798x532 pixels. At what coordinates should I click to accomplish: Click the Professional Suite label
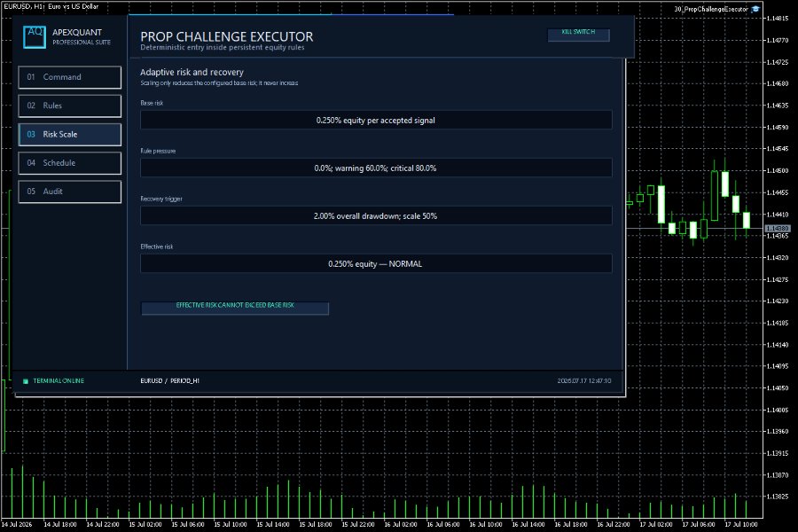82,43
